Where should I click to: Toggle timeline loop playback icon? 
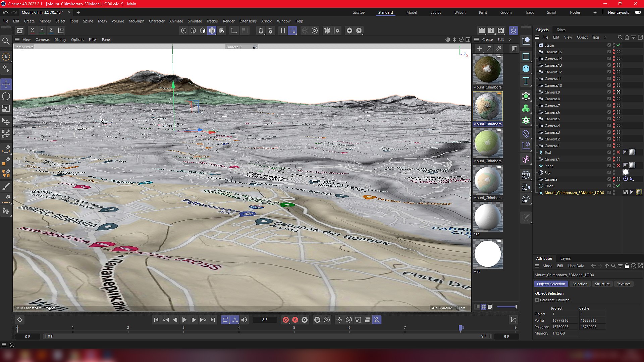point(225,320)
